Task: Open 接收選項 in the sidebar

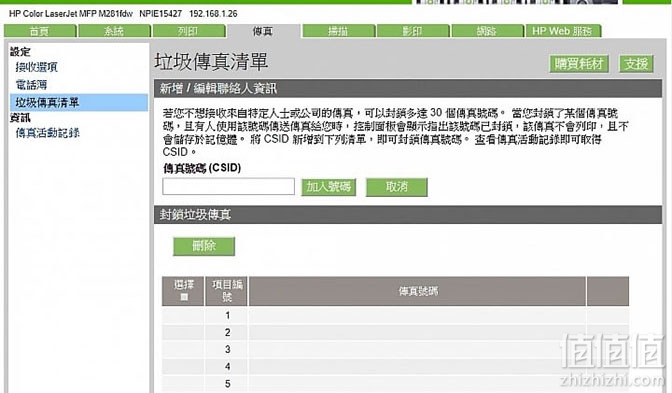Action: click(36, 67)
